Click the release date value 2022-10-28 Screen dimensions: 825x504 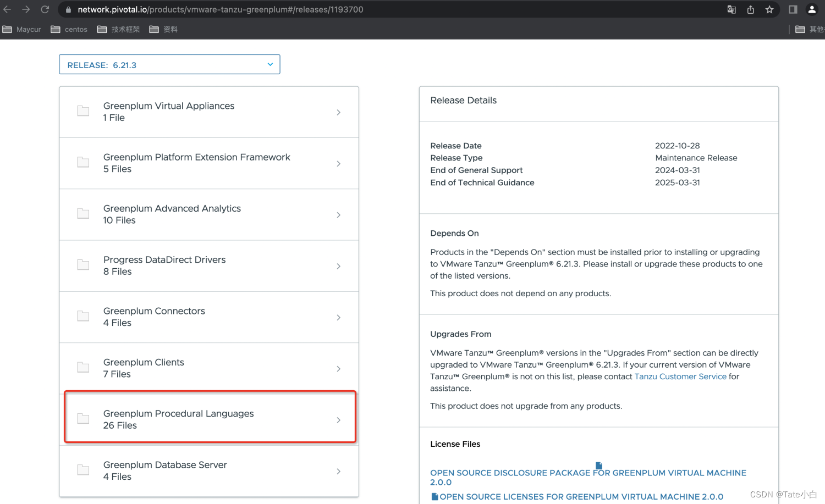(x=678, y=146)
